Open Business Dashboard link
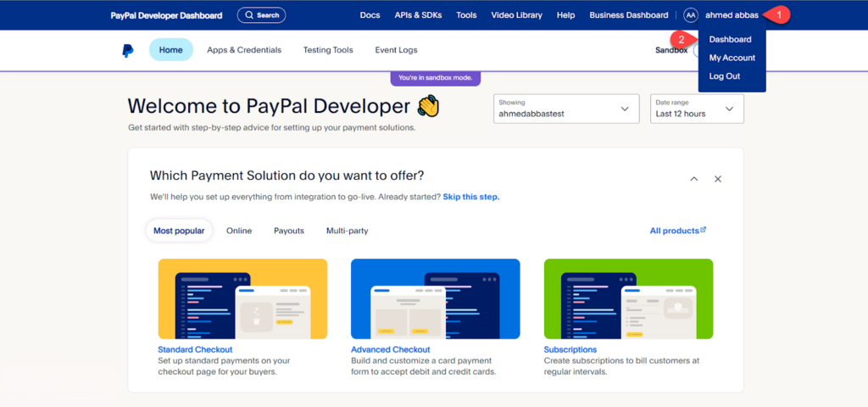Image resolution: width=868 pixels, height=407 pixels. point(629,15)
